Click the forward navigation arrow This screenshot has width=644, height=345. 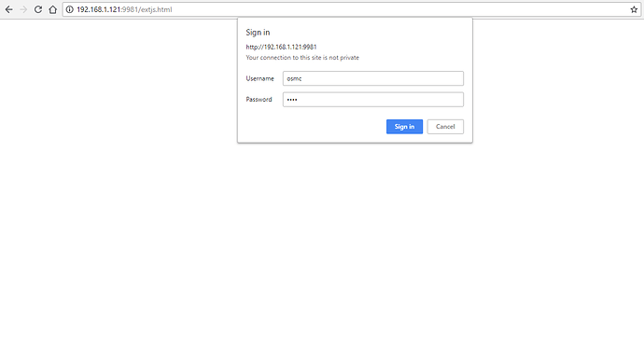tap(23, 9)
